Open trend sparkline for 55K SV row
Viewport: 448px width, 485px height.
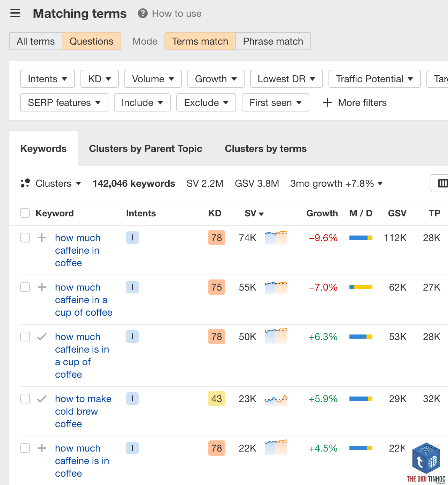click(276, 287)
